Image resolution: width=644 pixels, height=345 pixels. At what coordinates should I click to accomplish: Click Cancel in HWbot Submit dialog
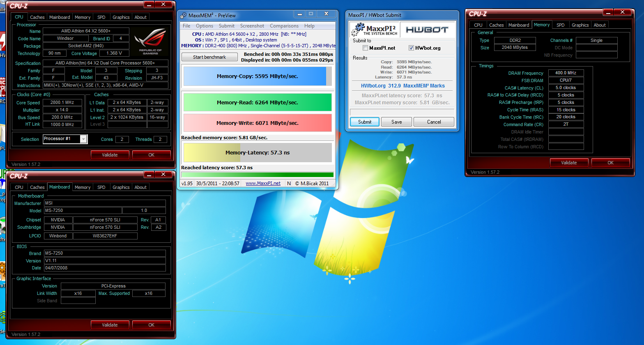point(434,122)
